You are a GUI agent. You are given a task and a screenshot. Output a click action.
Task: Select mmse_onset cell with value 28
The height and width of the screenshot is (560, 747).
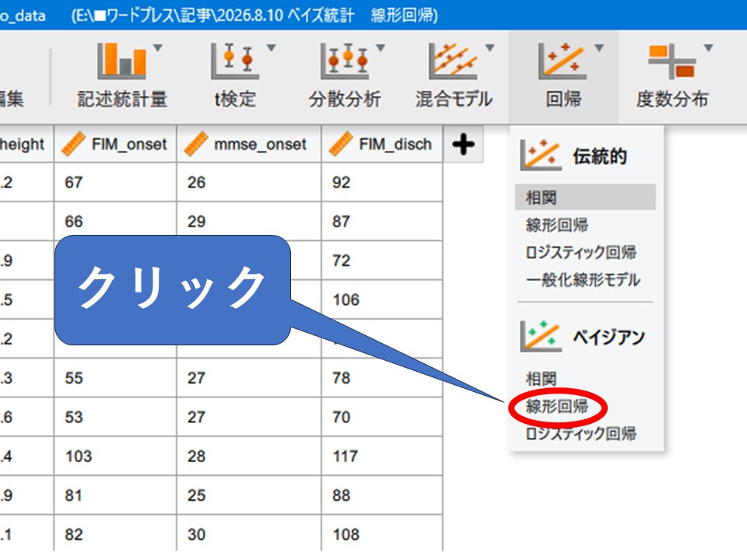[x=249, y=457]
